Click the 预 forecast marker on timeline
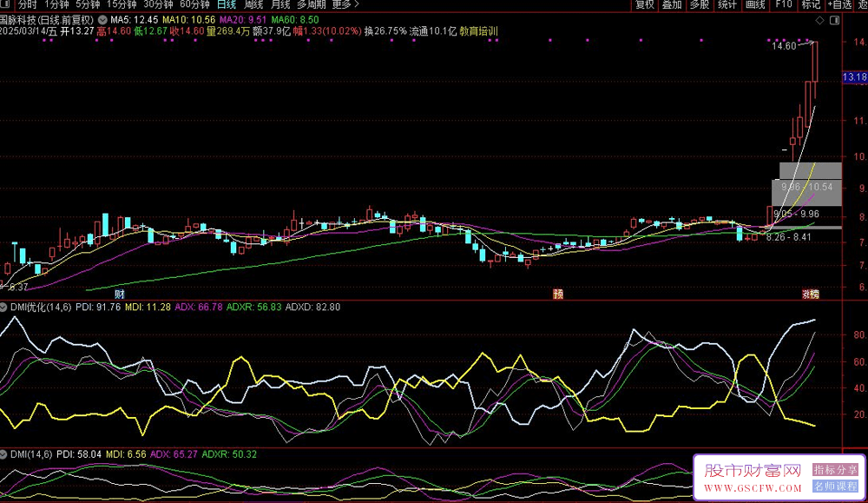Image resolution: width=868 pixels, height=503 pixels. pos(558,295)
